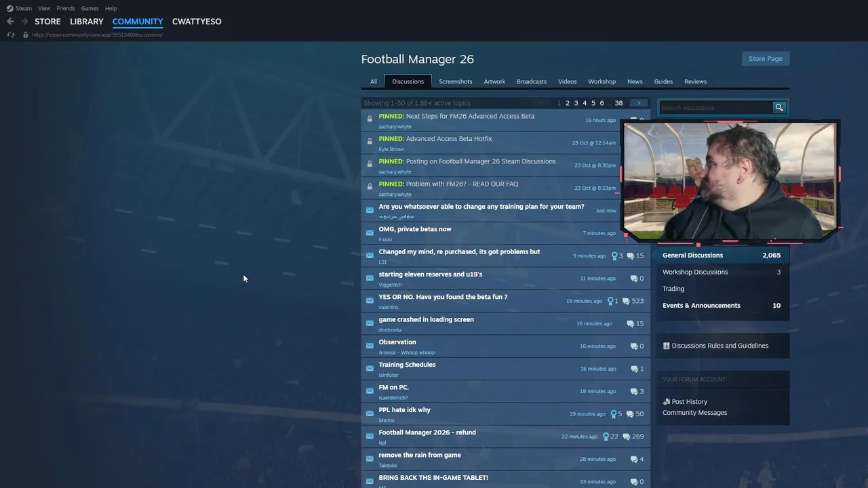868x488 pixels.
Task: Click envelope icon of Training Schedules topic
Action: pyautogui.click(x=370, y=368)
